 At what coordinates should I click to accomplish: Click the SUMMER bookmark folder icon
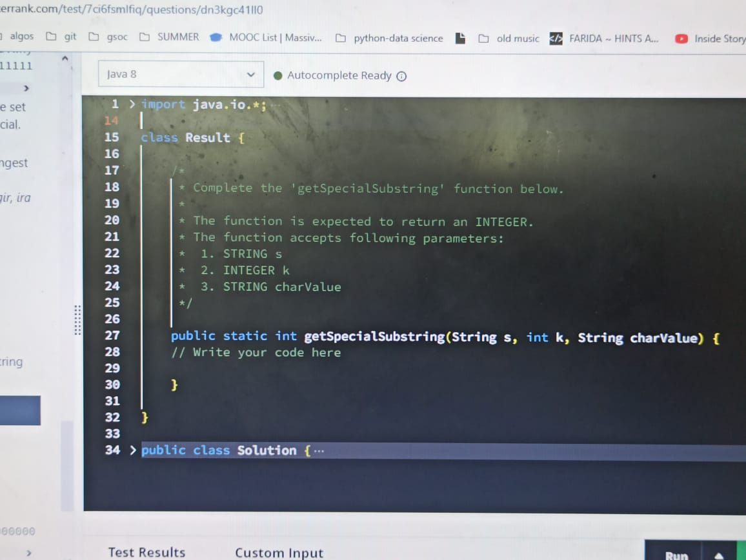tap(145, 37)
